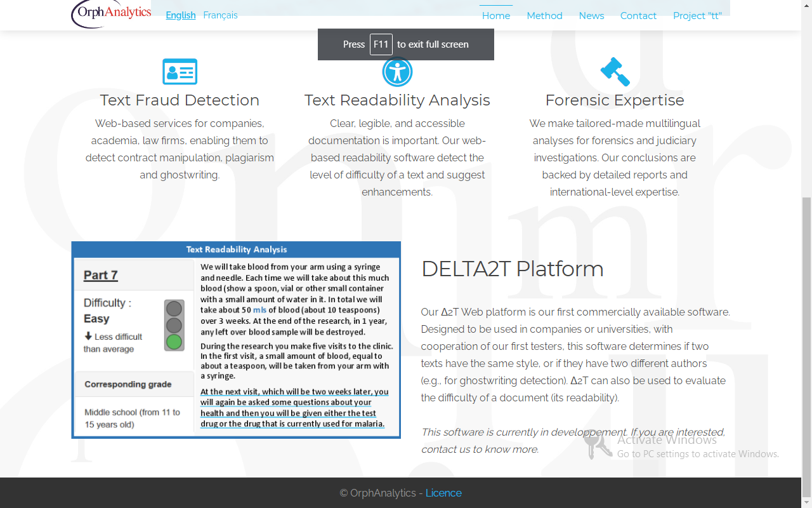Viewport: 812px width, 508px height.
Task: Click the 'Our Δ2T Web platform' paragraph
Action: (575, 355)
